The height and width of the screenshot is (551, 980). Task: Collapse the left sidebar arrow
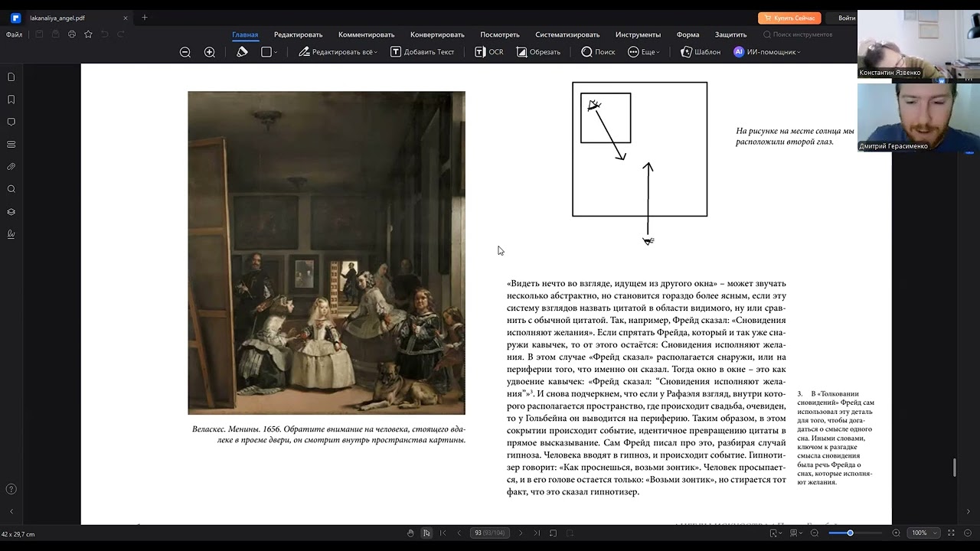[x=11, y=511]
